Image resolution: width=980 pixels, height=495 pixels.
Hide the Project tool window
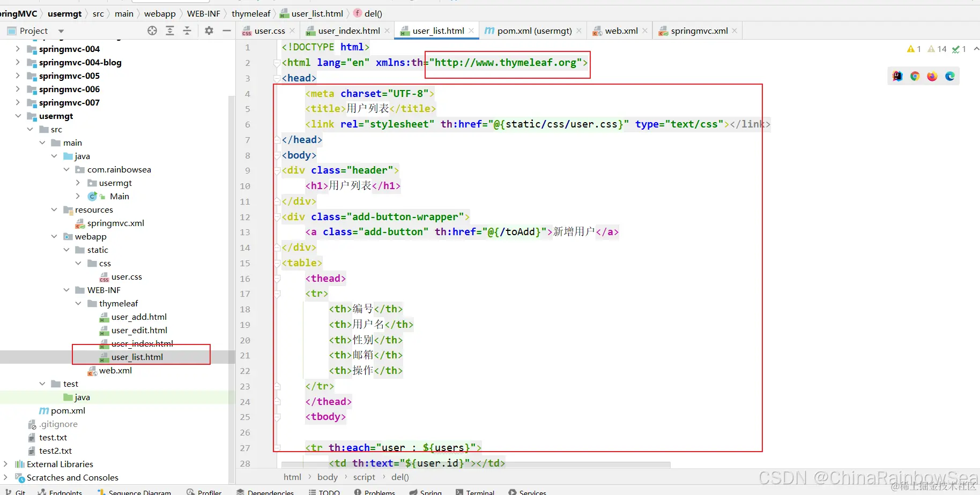point(227,31)
